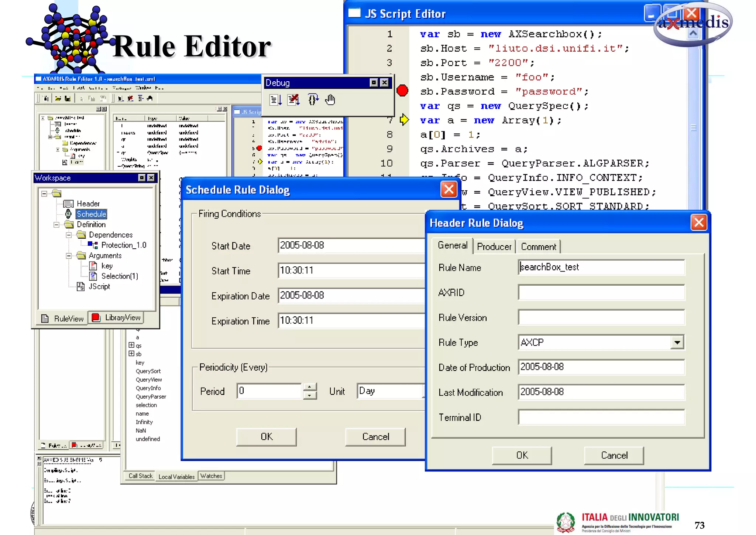Screen dimensions: 756x535
Task: Click the Rule Name input field
Action: pos(601,267)
